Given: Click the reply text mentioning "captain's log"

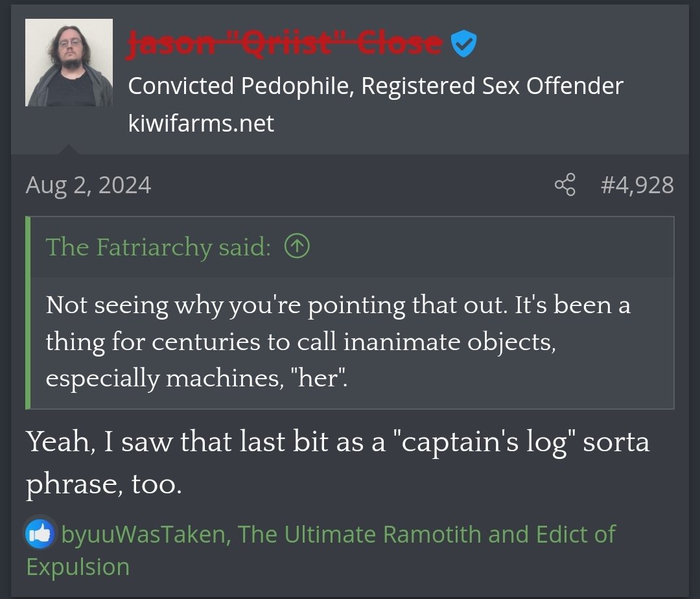Looking at the screenshot, I should click(337, 462).
